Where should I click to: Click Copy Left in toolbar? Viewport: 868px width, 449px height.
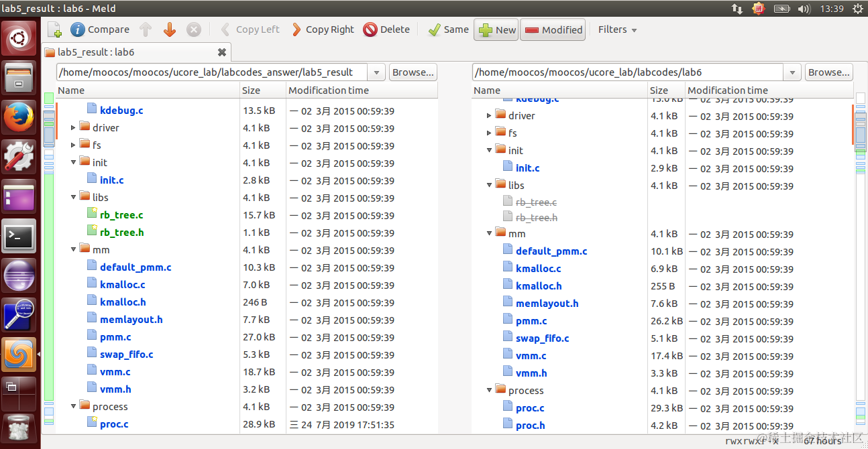(x=250, y=29)
